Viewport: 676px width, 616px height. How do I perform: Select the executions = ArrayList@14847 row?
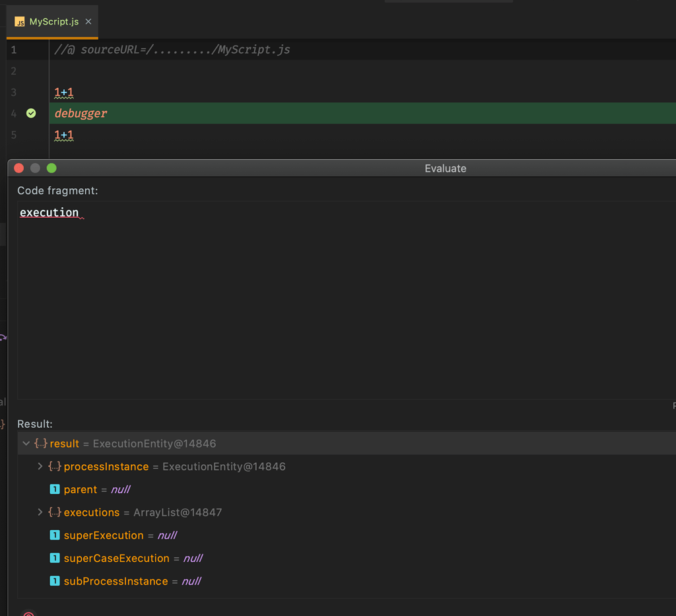(132, 512)
